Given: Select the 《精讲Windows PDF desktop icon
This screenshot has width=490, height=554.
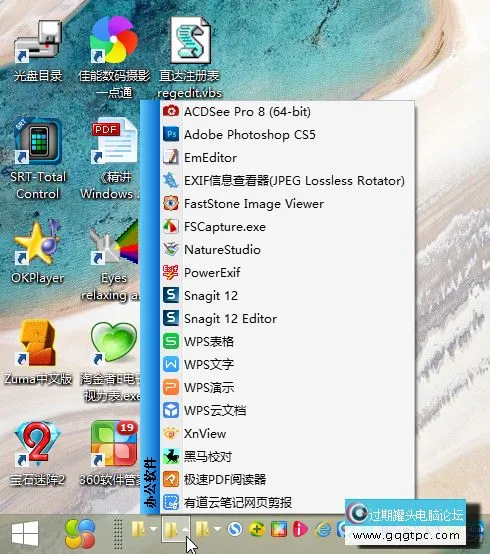Looking at the screenshot, I should click(x=112, y=159).
